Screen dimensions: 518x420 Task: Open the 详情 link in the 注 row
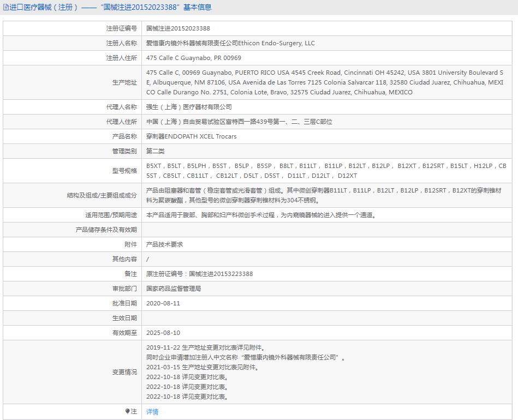pyautogui.click(x=152, y=412)
